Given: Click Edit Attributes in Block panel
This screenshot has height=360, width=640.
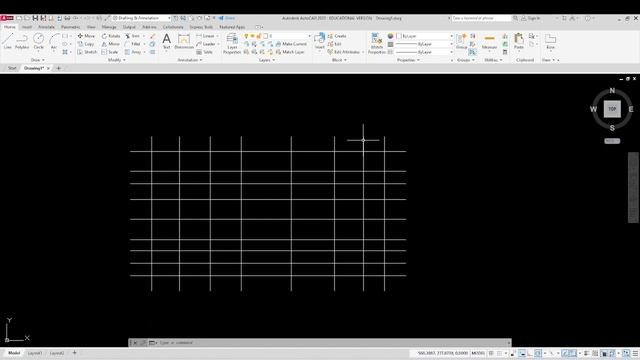Looking at the screenshot, I should (344, 52).
